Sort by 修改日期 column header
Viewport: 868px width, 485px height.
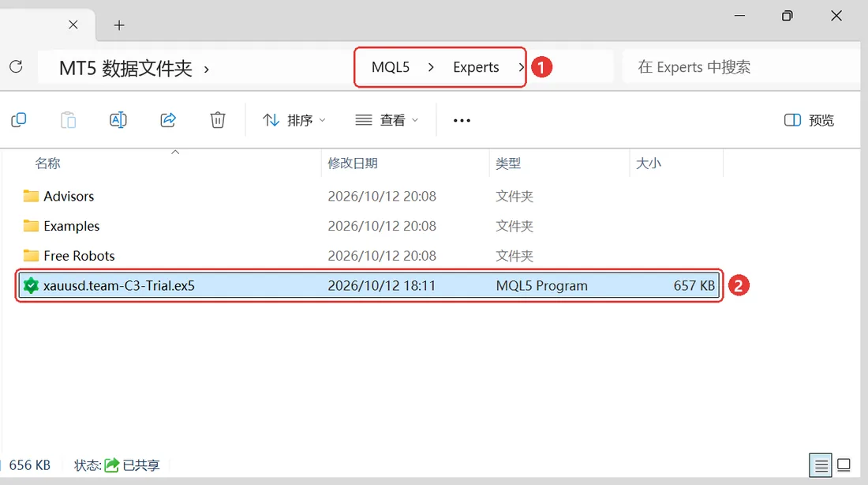coord(353,163)
